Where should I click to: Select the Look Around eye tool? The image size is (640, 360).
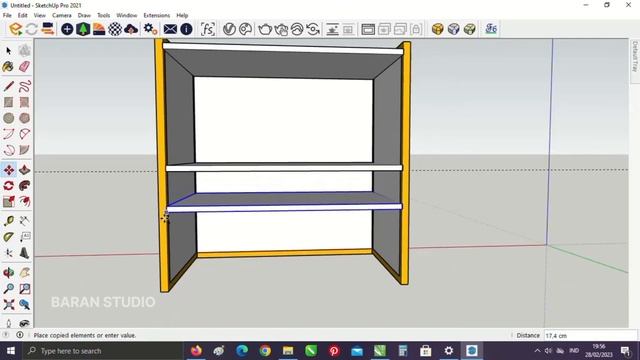pos(24,323)
